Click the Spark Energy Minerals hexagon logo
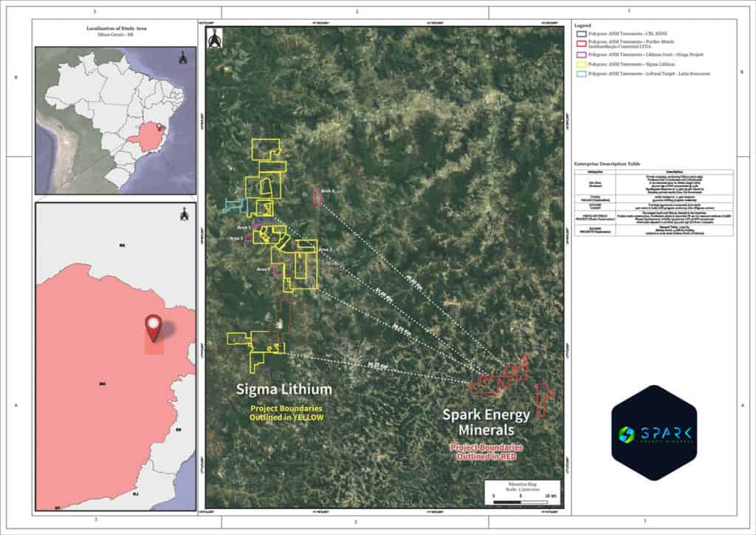Screen dimensions: 756x535 [654, 433]
